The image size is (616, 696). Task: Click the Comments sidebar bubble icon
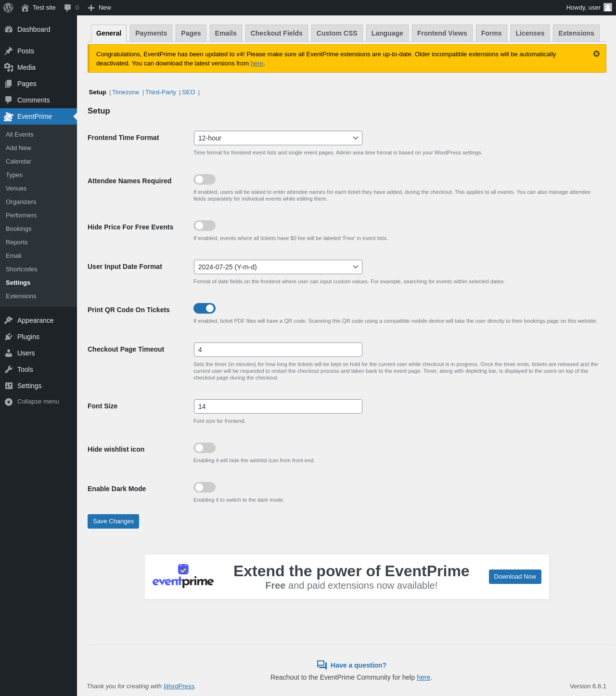[x=9, y=100]
